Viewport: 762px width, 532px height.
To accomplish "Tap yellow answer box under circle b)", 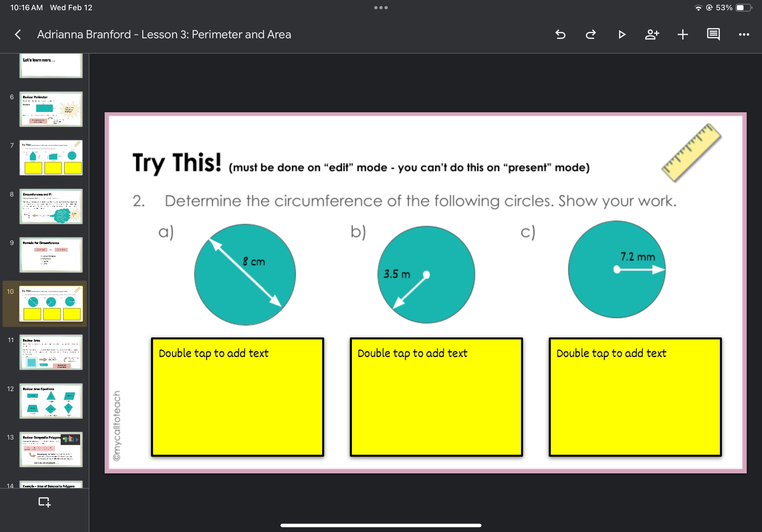I will coord(437,397).
